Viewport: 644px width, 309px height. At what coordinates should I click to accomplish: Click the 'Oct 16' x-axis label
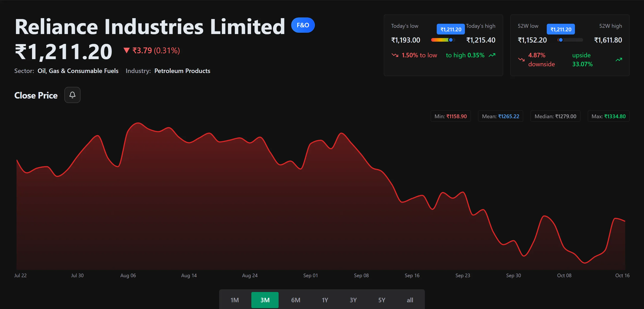click(622, 275)
